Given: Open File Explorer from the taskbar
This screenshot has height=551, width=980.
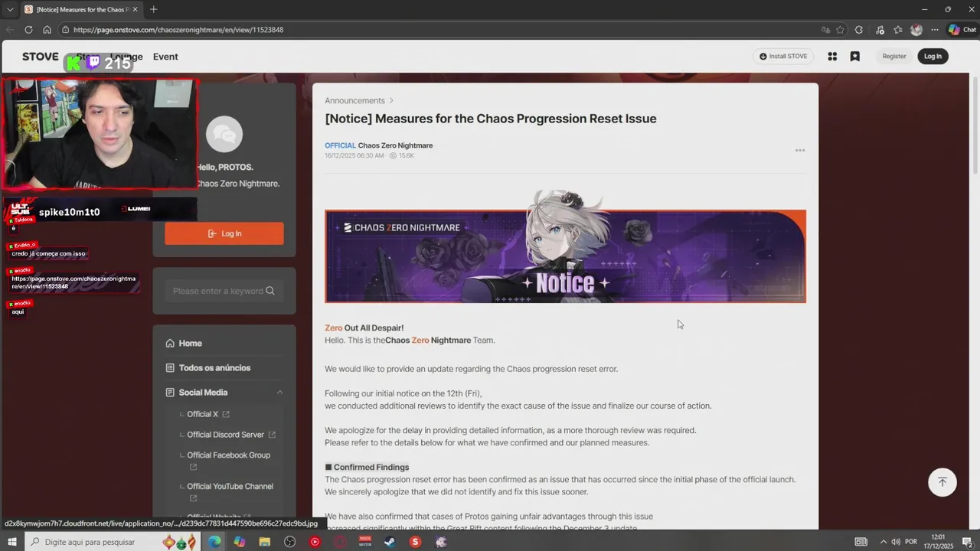Looking at the screenshot, I should (x=264, y=542).
